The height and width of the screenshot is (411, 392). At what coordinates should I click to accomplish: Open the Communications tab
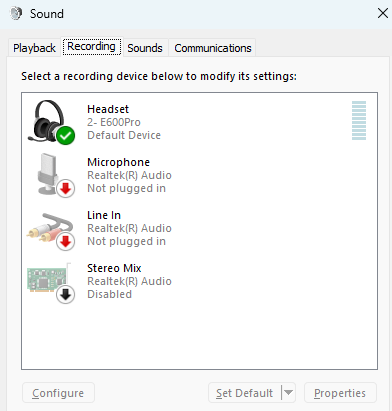tap(213, 48)
